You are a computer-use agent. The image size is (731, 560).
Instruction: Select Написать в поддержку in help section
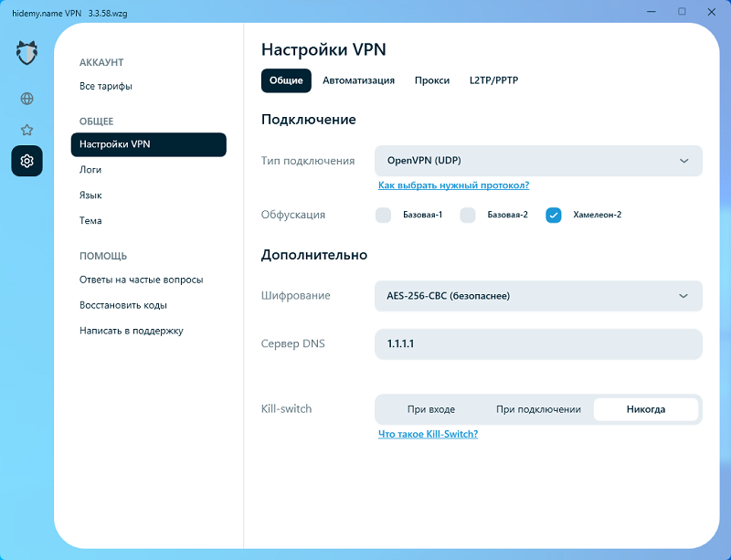tap(132, 331)
